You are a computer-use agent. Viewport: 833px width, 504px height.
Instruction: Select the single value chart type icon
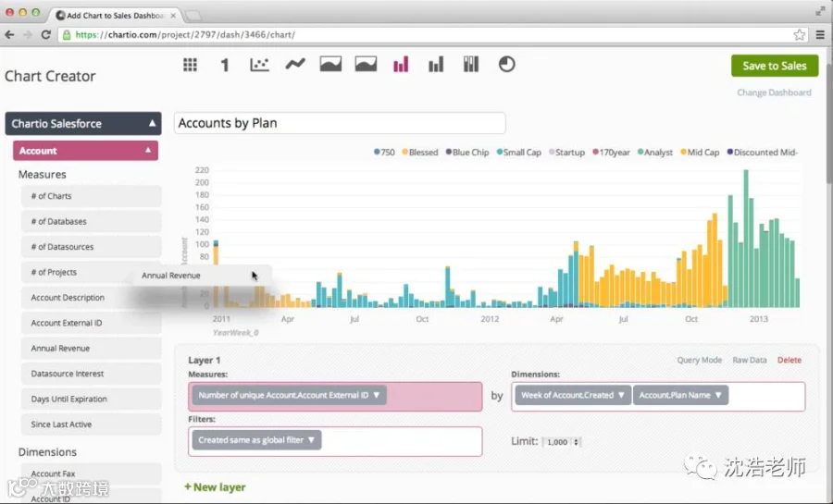(x=225, y=65)
